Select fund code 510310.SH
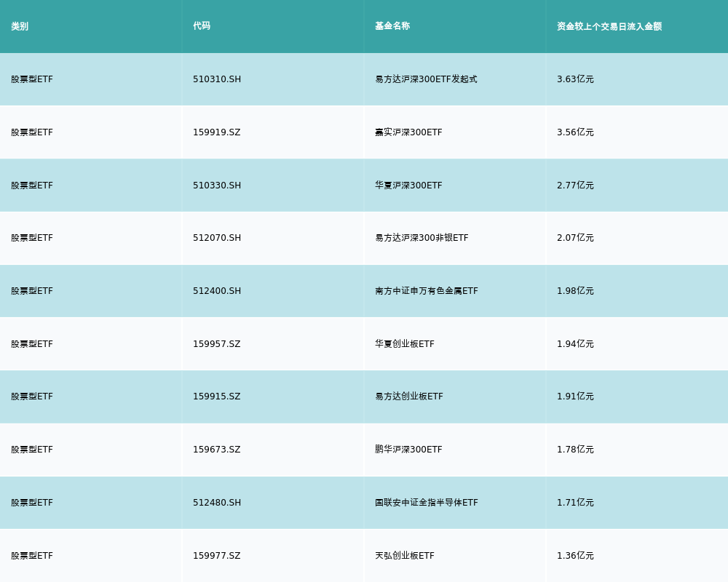This screenshot has height=582, width=728. [217, 79]
